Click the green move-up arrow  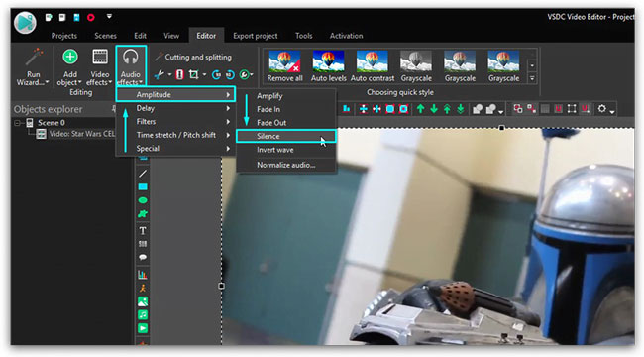[x=420, y=108]
